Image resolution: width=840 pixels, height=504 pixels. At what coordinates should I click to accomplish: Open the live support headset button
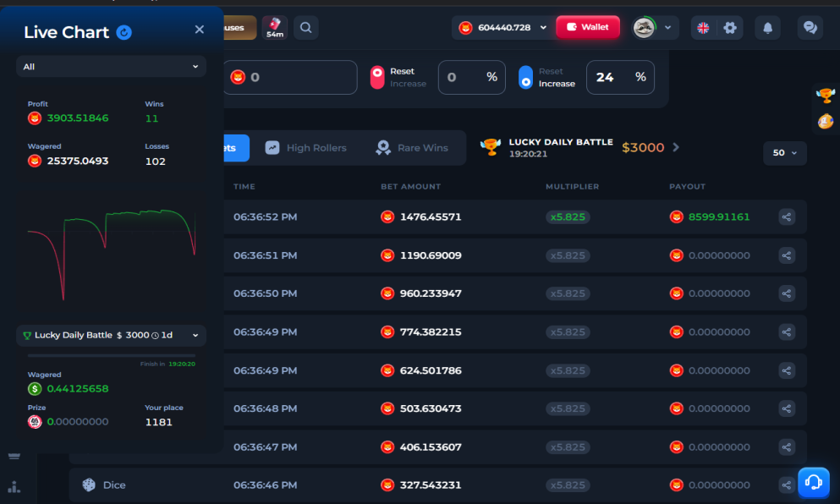(x=813, y=482)
